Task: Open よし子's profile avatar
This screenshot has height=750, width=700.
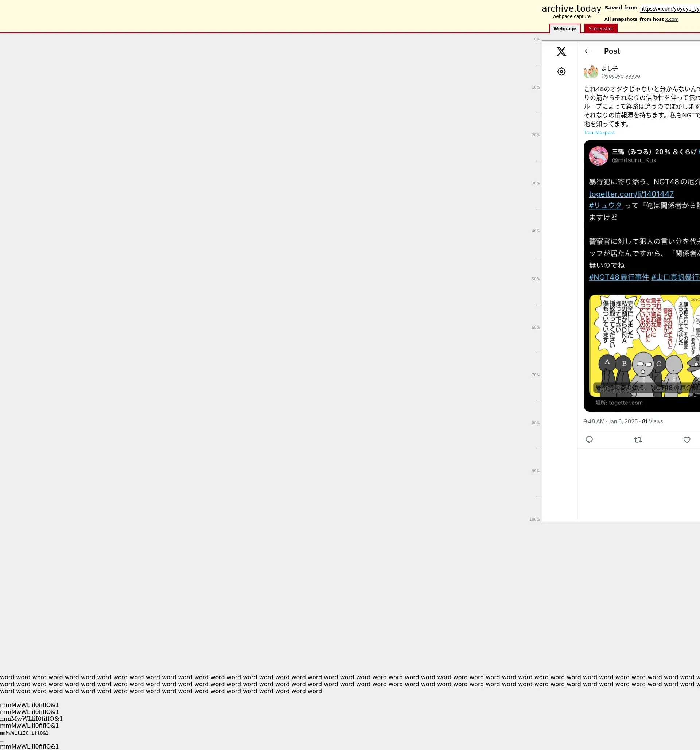Action: pyautogui.click(x=591, y=72)
